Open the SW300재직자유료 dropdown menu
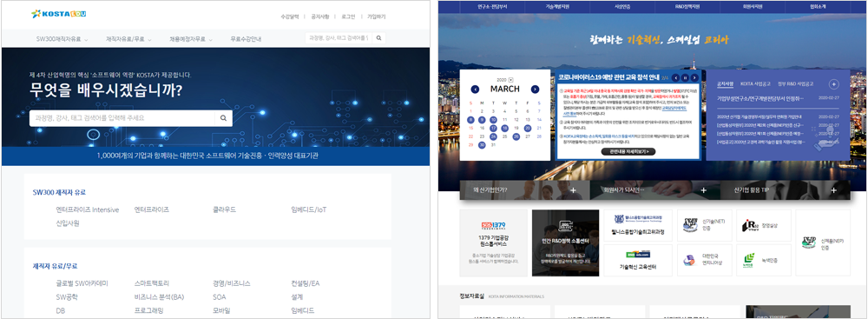 click(x=62, y=39)
